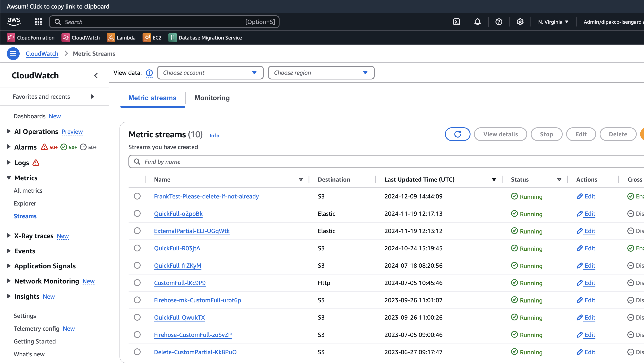The image size is (644, 364).
Task: Click the Find by name search field
Action: 386,162
